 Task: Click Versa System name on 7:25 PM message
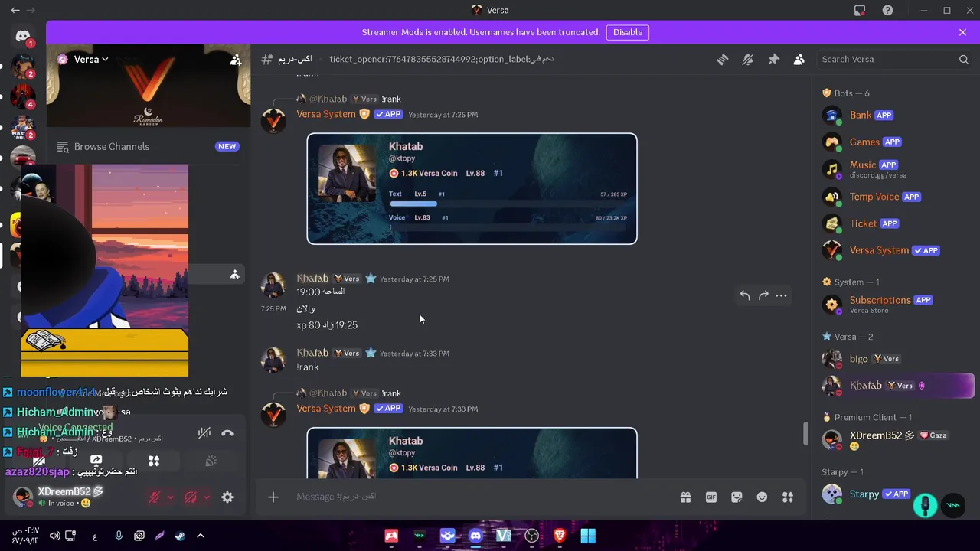(x=326, y=114)
